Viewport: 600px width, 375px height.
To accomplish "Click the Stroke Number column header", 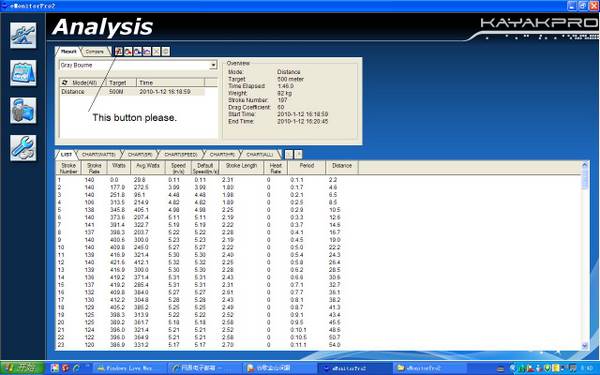I will (69, 168).
